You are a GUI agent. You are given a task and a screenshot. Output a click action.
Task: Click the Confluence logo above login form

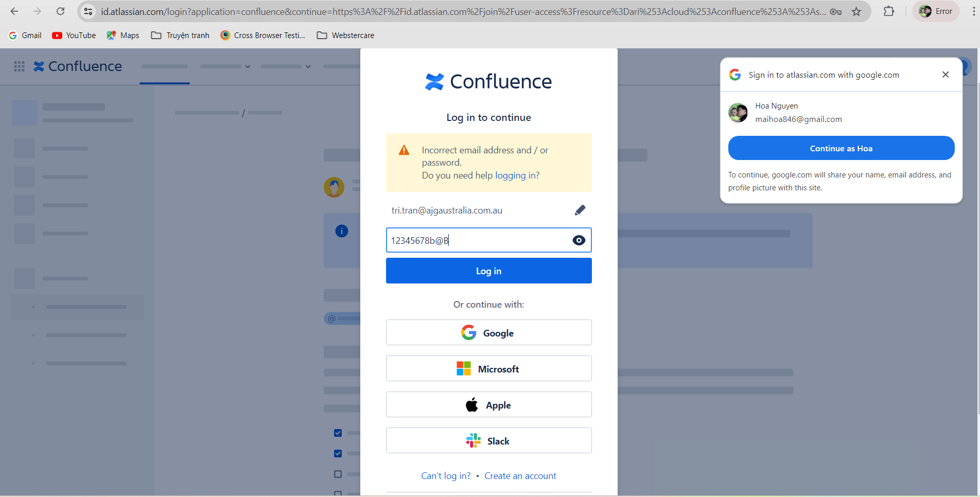[x=488, y=81]
